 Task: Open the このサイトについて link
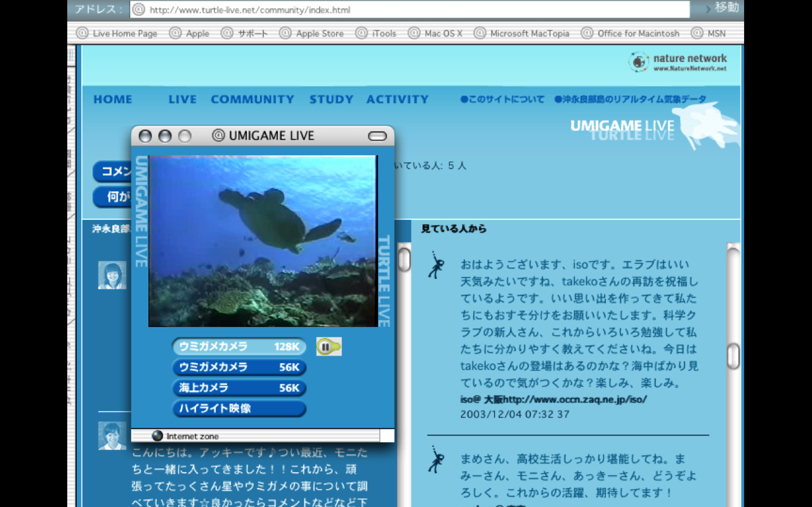pyautogui.click(x=502, y=99)
